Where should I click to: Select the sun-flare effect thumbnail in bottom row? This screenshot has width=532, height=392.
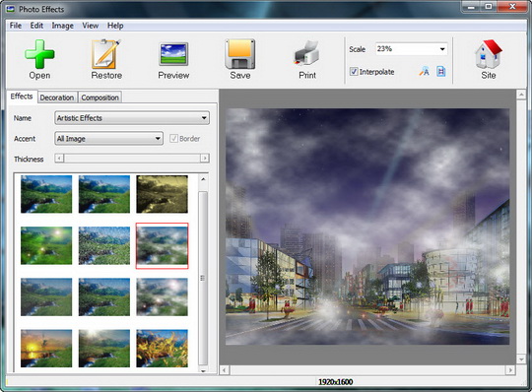click(x=104, y=349)
